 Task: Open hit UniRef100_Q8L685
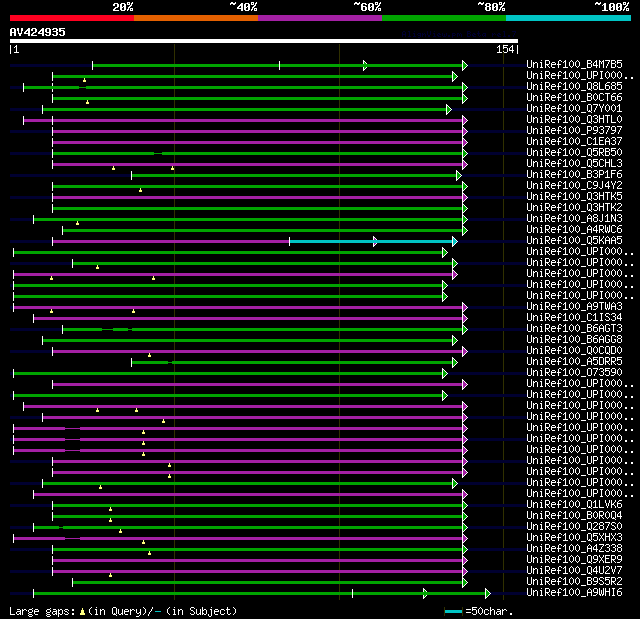click(574, 87)
